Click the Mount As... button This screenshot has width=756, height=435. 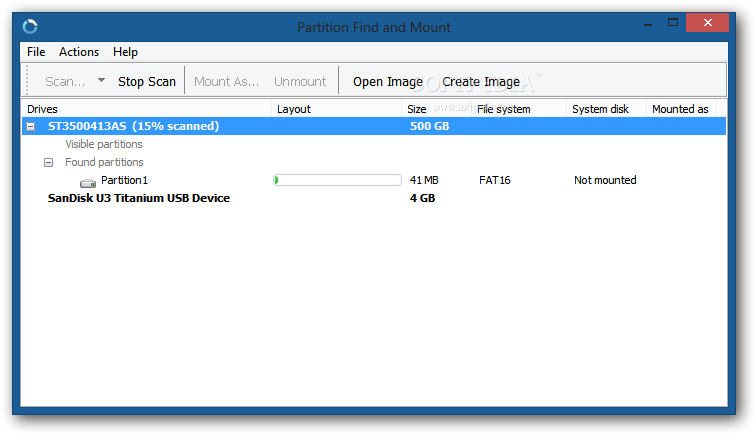(226, 82)
